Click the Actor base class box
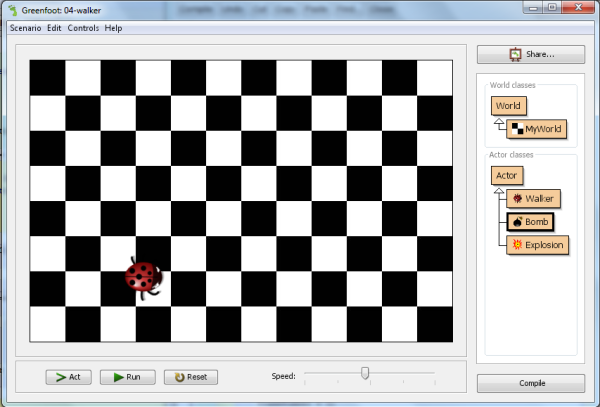 point(507,176)
